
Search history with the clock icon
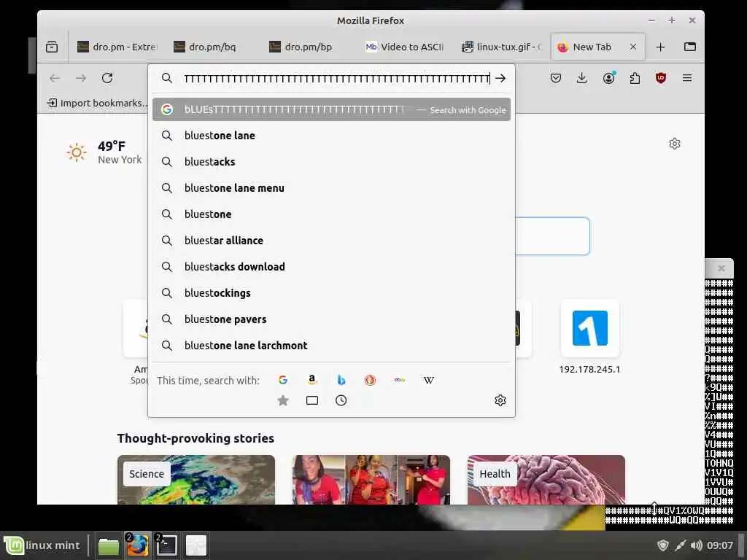click(x=341, y=400)
